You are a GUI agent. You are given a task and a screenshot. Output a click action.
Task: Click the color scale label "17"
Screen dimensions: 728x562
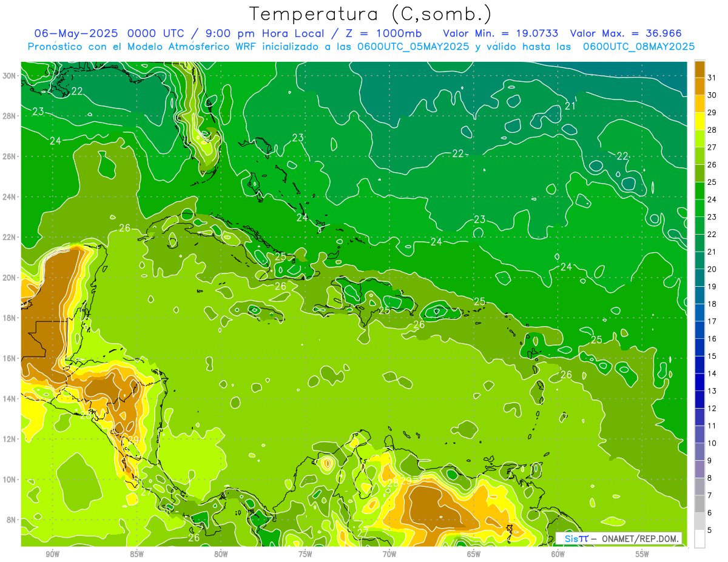pos(712,321)
